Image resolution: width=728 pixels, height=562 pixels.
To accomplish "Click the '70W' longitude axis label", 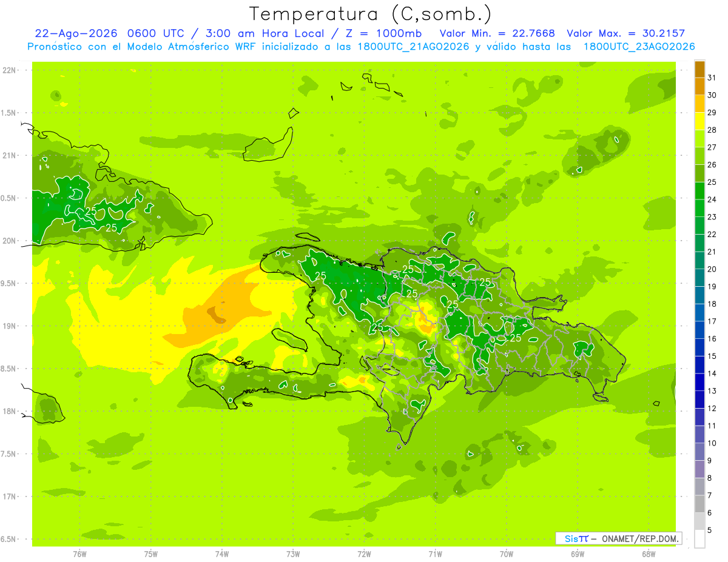I will [x=507, y=554].
